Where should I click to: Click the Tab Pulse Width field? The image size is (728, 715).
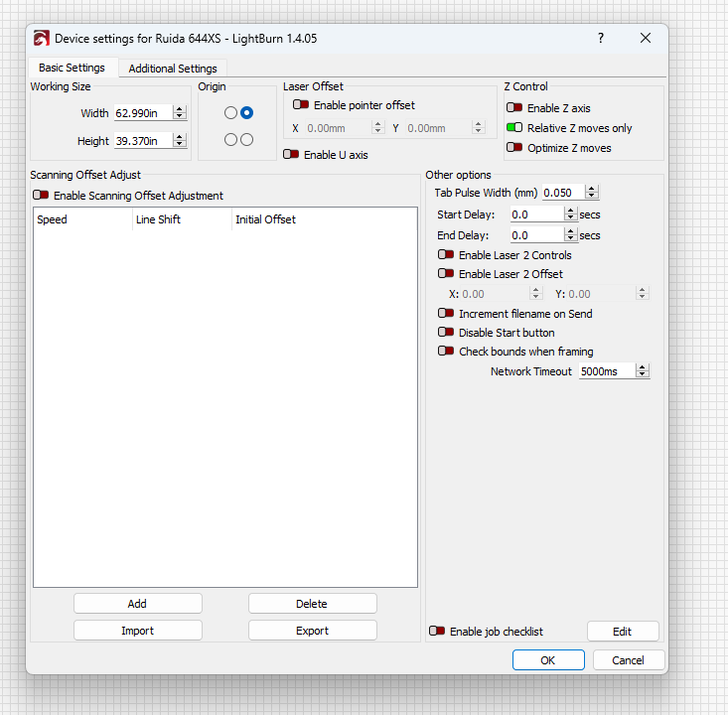(564, 193)
